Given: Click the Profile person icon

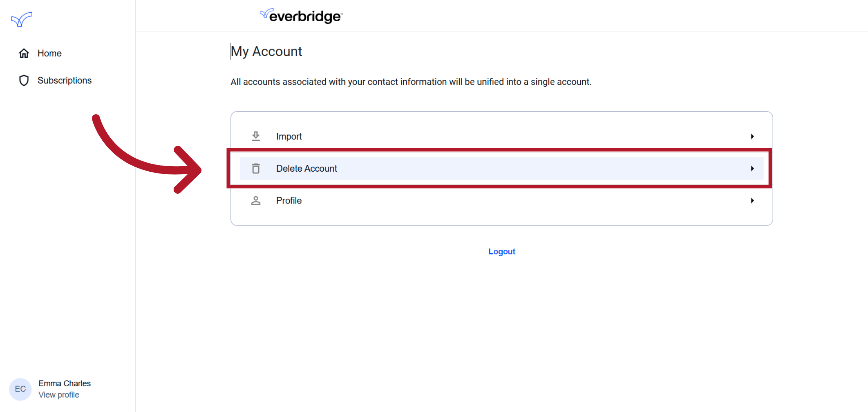Looking at the screenshot, I should tap(256, 201).
